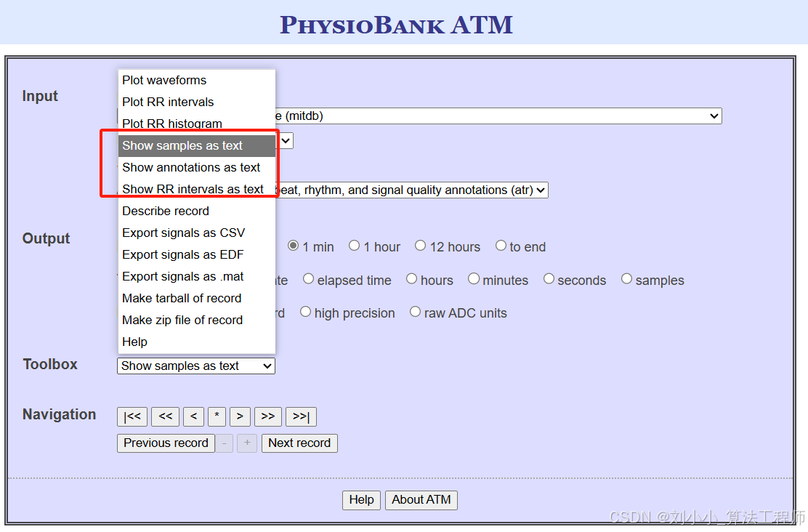Set time format to samples
Screen dimensions: 808x532
[x=626, y=279]
